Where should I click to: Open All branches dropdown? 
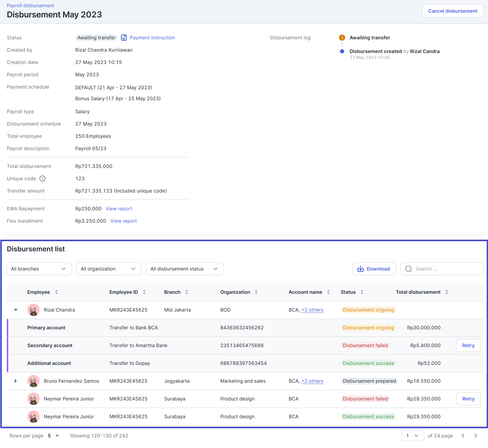(x=39, y=269)
